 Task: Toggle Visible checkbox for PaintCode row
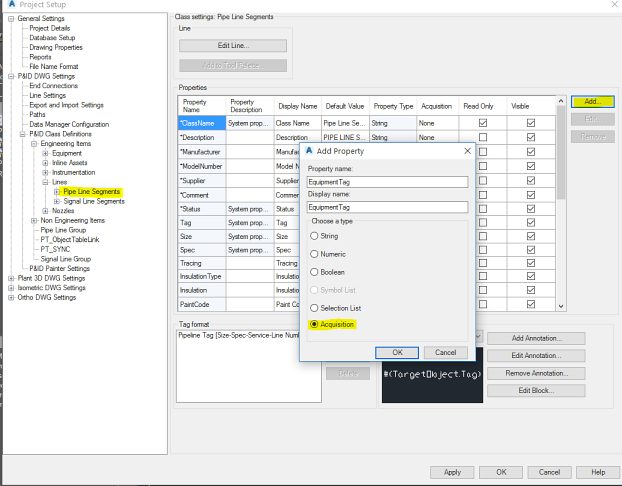click(x=531, y=304)
